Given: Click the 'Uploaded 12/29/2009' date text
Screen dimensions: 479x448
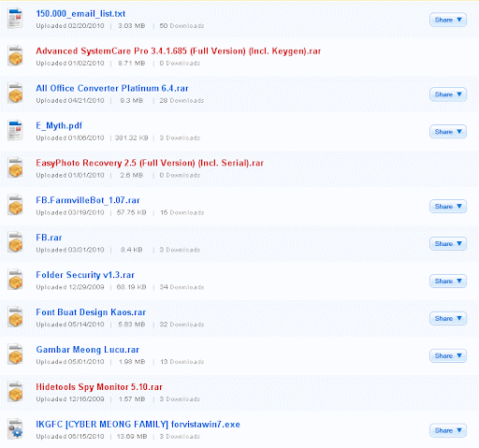Looking at the screenshot, I should [70, 287].
